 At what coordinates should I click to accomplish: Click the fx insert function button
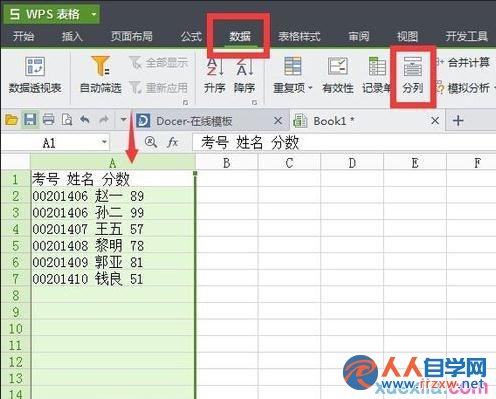[x=172, y=143]
